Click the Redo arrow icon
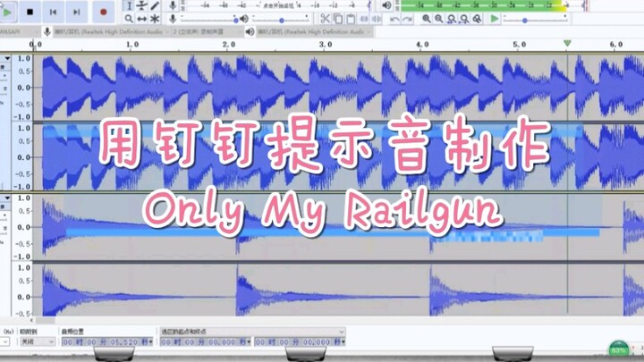 click(x=408, y=19)
